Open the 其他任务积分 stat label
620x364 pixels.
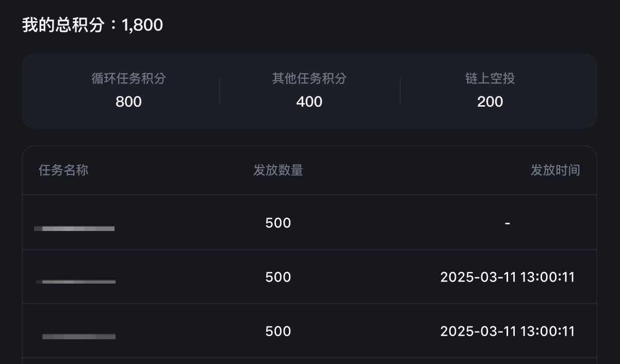(309, 78)
